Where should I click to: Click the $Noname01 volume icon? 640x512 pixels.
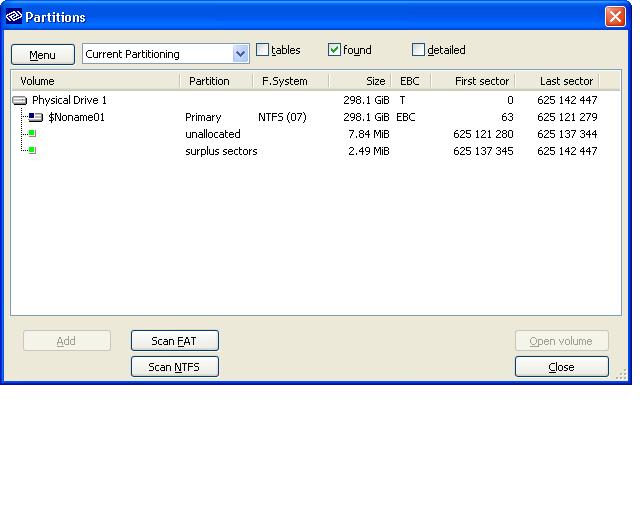(x=36, y=118)
